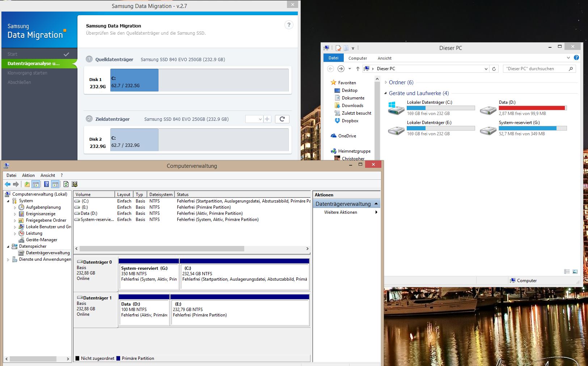Collapse the System tree node
The image size is (588, 366).
8,201
